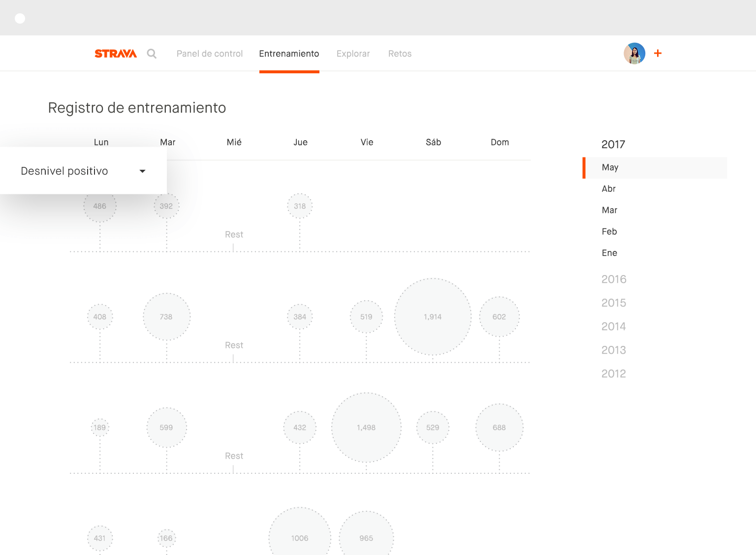The height and width of the screenshot is (555, 756).
Task: Select the 1,498 activity bubble
Action: point(366,428)
